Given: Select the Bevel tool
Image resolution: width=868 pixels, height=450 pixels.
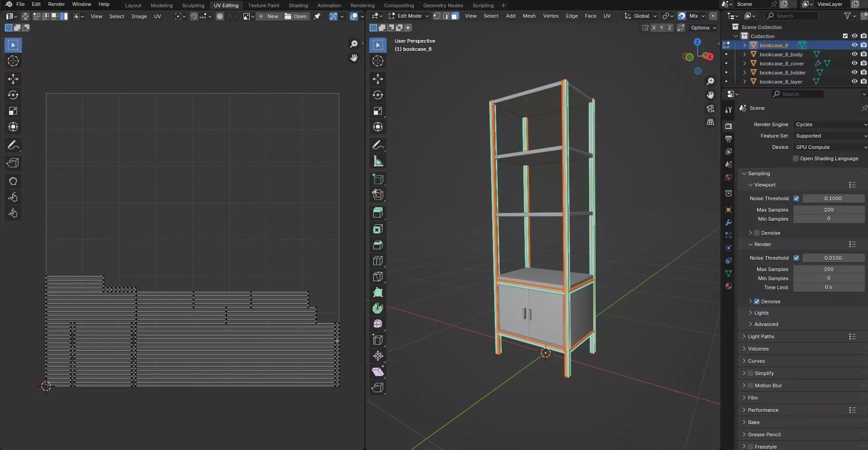Looking at the screenshot, I should [x=377, y=245].
